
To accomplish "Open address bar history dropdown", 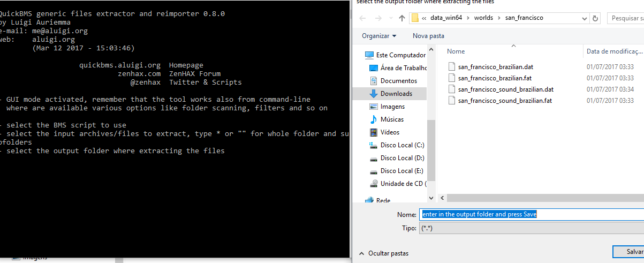I will pyautogui.click(x=584, y=18).
